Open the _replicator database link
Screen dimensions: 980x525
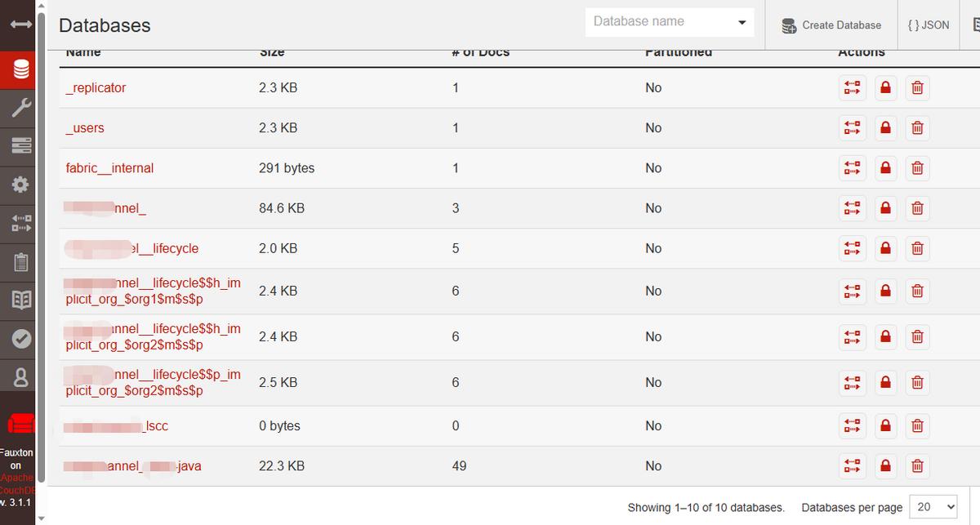click(96, 87)
